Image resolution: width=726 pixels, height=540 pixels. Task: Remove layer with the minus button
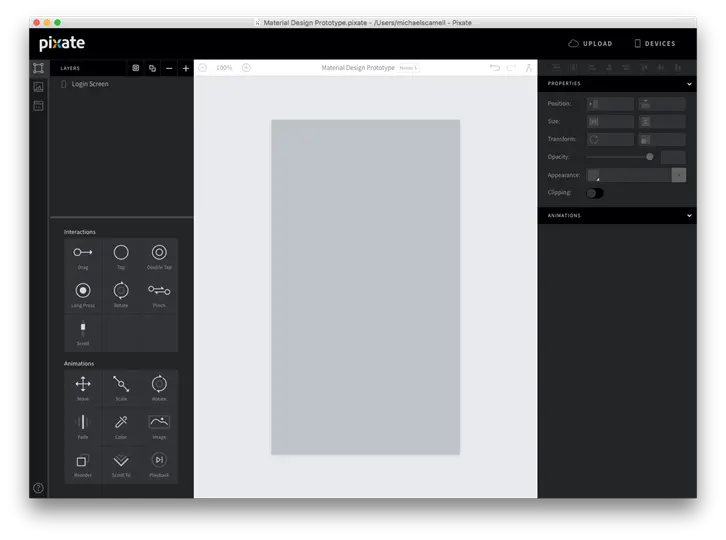tap(169, 68)
